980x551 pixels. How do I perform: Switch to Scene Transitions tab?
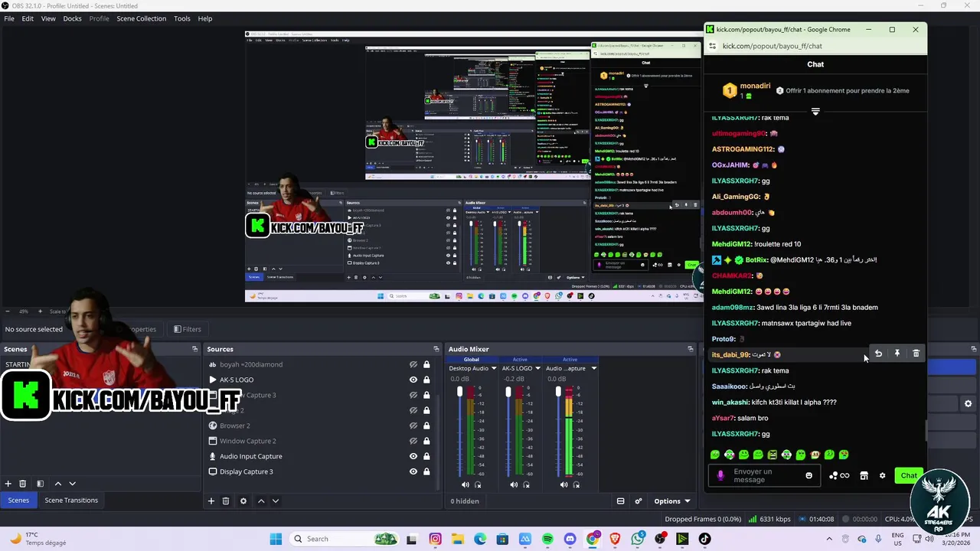pyautogui.click(x=71, y=500)
